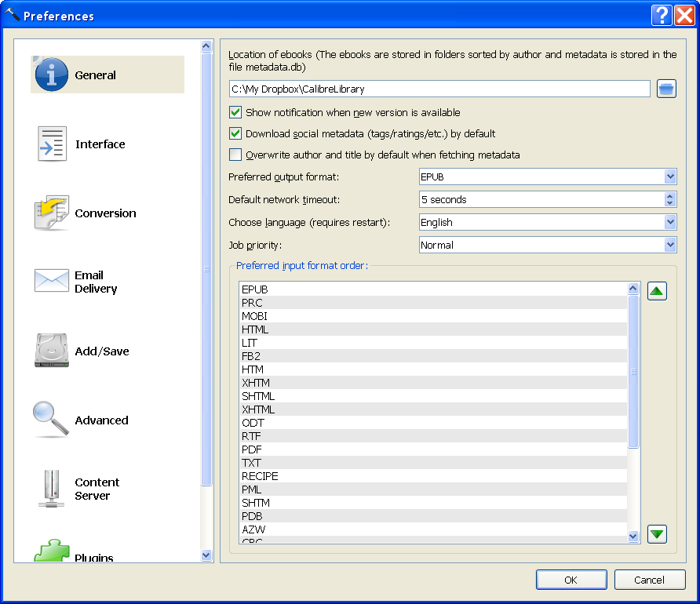This screenshot has height=604, width=700.
Task: Open the Job priority dropdown
Action: point(548,246)
